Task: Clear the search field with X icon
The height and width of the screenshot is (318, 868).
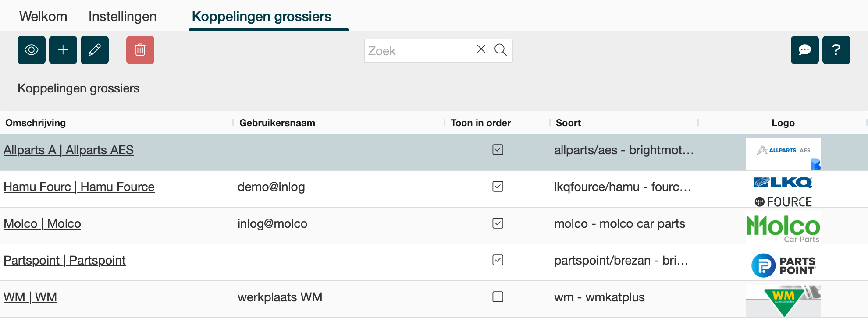Action: coord(481,49)
